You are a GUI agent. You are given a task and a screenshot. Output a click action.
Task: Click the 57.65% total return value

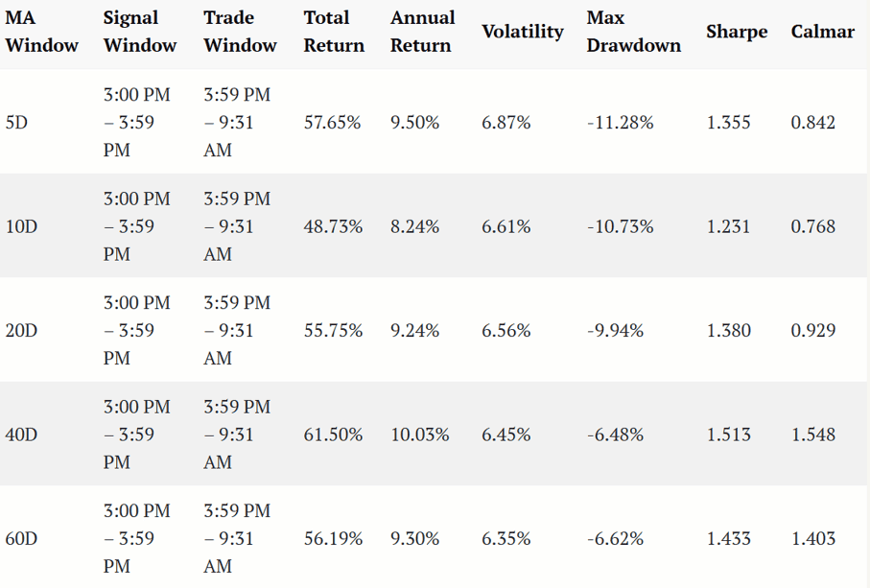pos(332,122)
